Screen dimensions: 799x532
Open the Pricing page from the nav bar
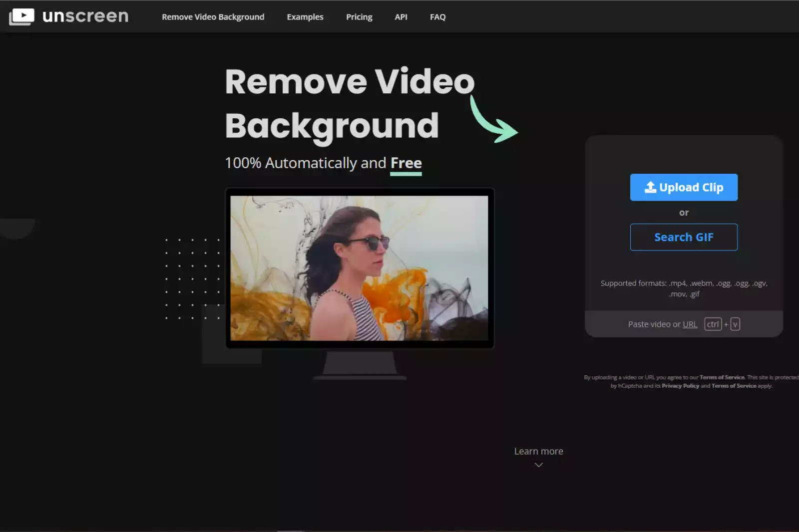point(359,16)
